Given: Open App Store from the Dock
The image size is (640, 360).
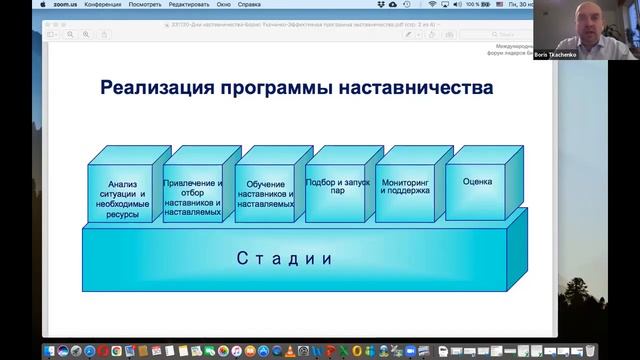Looking at the screenshot, I should pyautogui.click(x=263, y=351).
